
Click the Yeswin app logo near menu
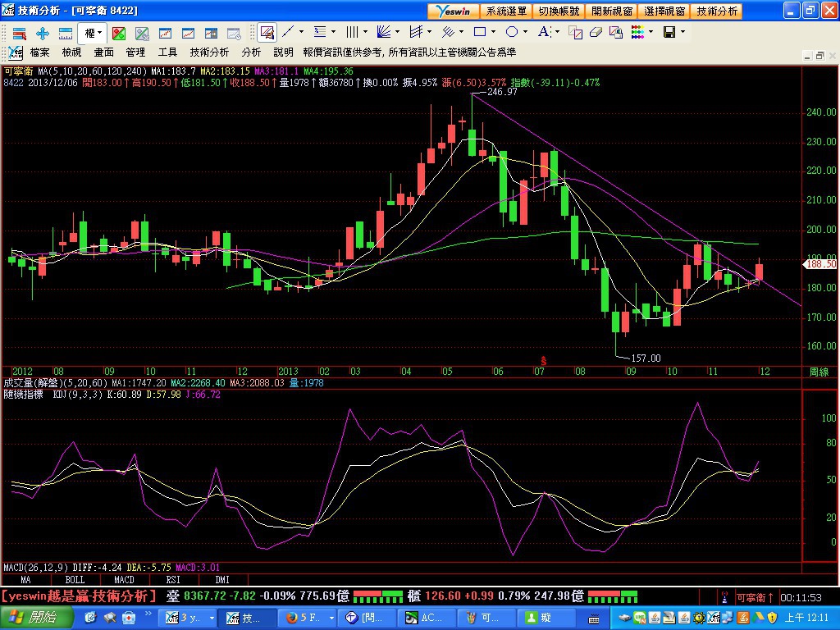15,52
